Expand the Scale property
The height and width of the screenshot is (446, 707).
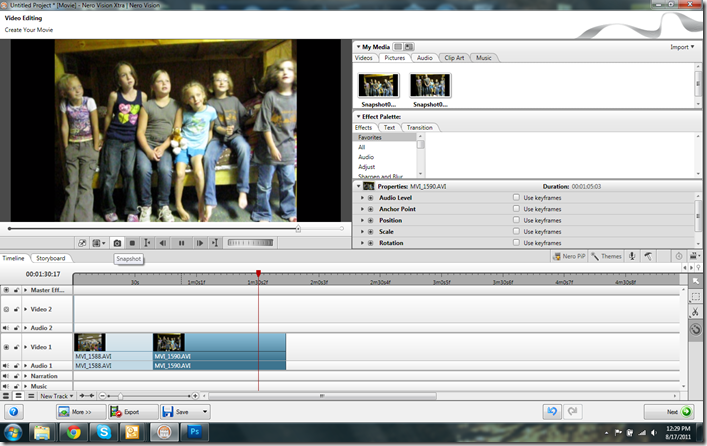(362, 231)
